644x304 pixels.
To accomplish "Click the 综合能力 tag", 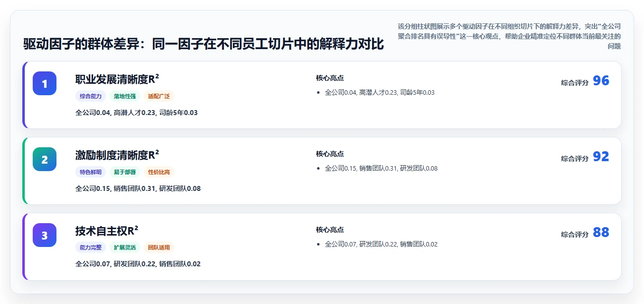I will pos(91,96).
